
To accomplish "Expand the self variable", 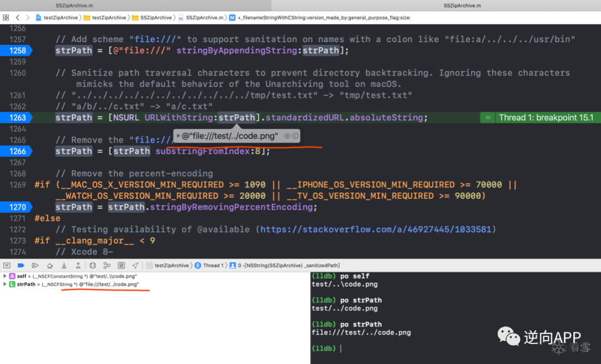I will pos(4,276).
